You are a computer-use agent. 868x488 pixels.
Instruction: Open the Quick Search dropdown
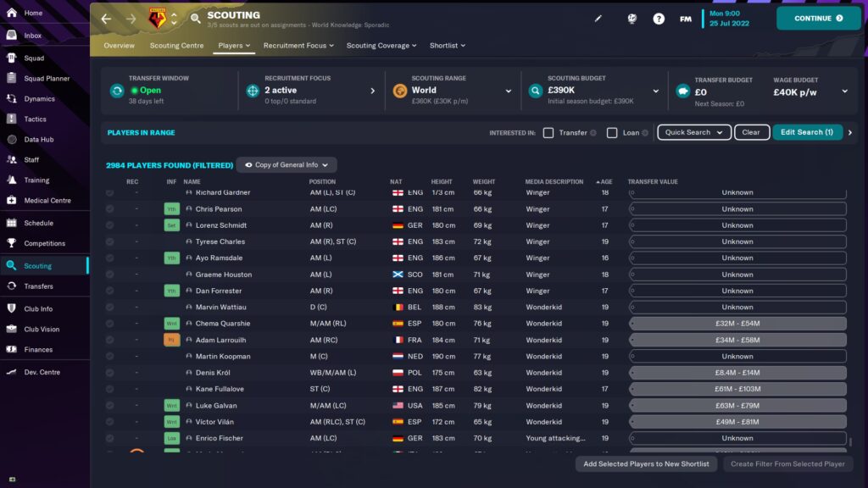click(693, 132)
